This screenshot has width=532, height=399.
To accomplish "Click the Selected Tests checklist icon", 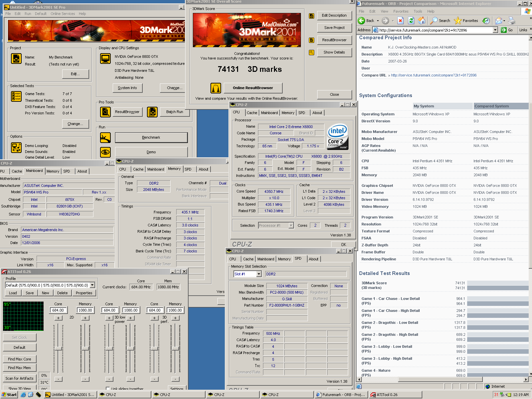I will point(16,96).
